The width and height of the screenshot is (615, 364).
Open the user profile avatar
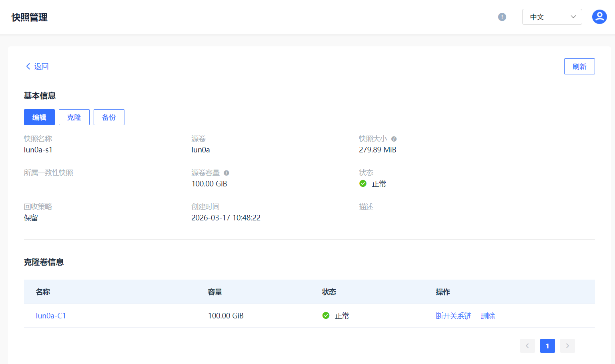(x=599, y=17)
